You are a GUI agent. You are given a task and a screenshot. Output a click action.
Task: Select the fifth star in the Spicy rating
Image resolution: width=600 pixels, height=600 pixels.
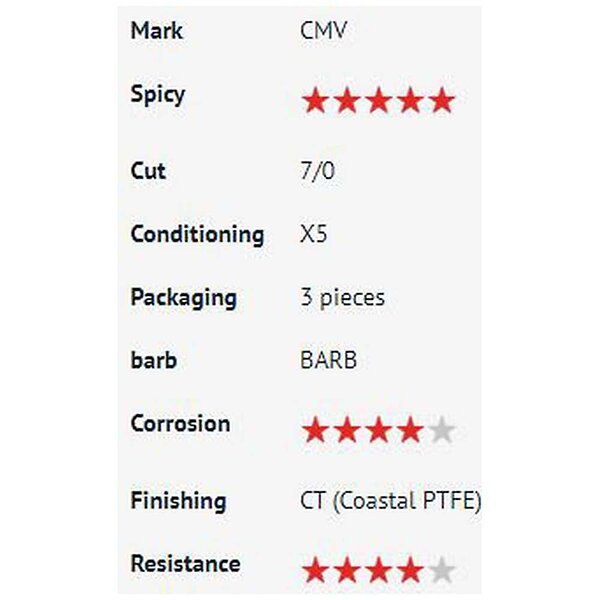(x=441, y=101)
